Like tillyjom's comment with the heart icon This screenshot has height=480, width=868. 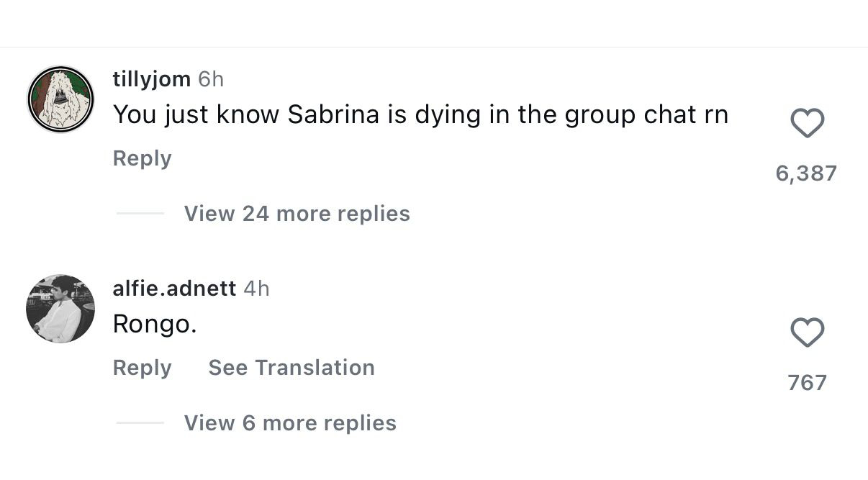point(807,124)
